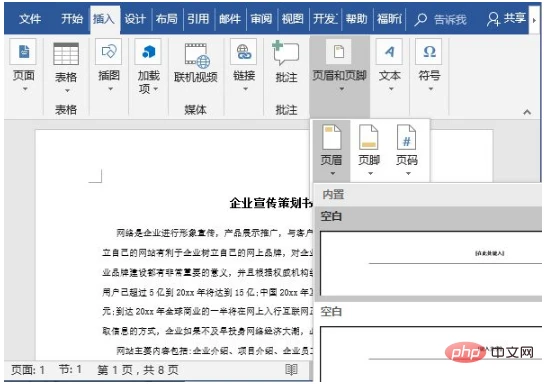
Task: Click the 表格 table grid icon
Action: coord(66,54)
